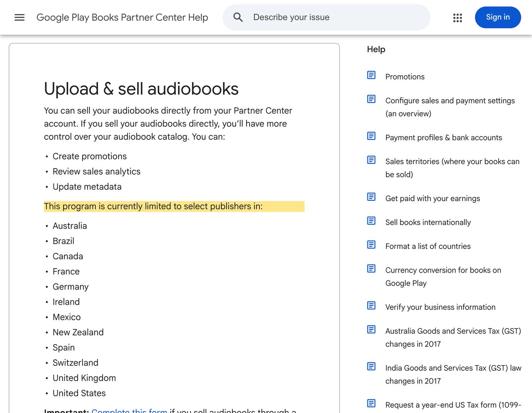This screenshot has height=413, width=532.
Task: Click the article icon beside Sell books internationally
Action: pos(371,221)
